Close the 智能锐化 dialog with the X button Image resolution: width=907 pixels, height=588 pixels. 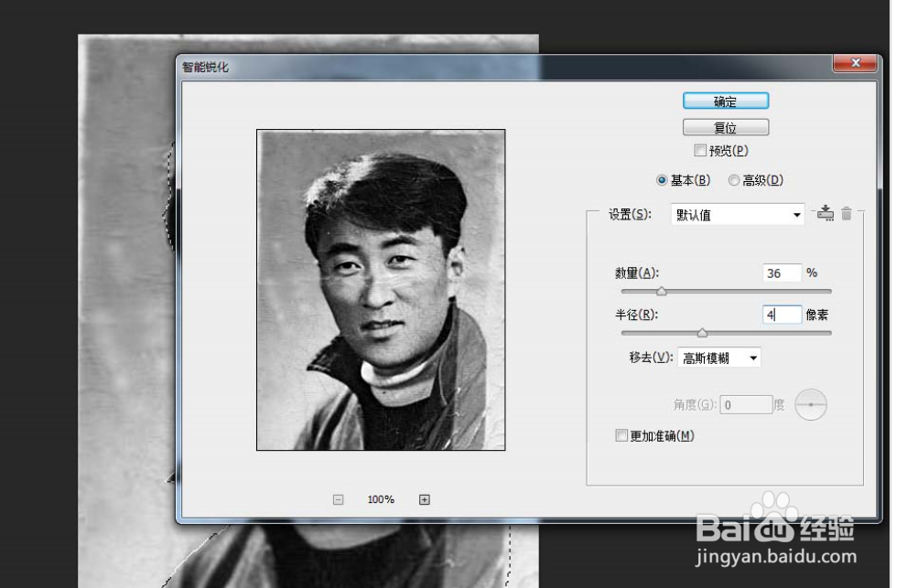856,63
